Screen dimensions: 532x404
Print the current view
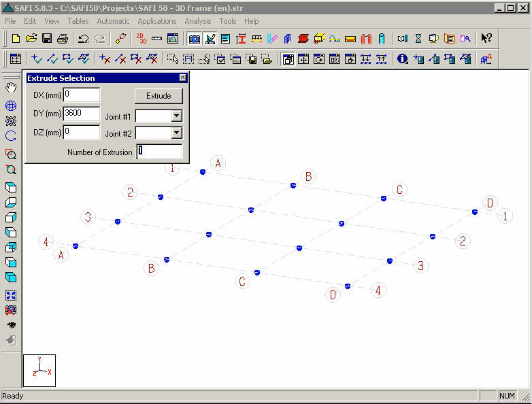63,38
